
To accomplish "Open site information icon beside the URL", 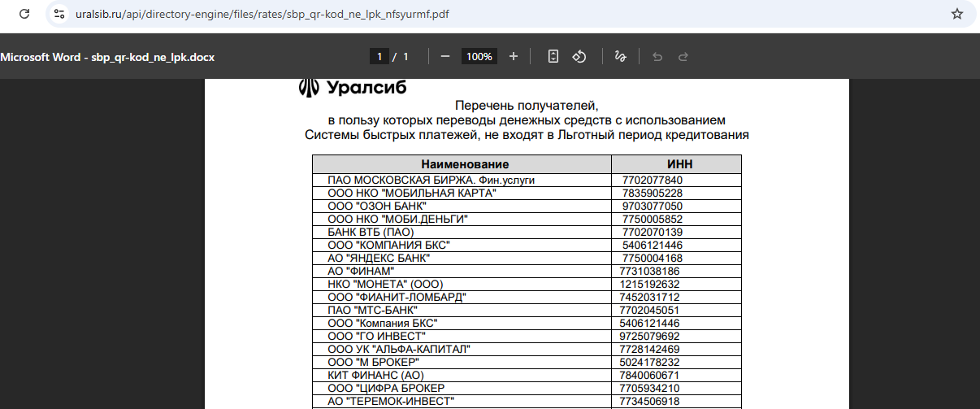I will coord(58,14).
